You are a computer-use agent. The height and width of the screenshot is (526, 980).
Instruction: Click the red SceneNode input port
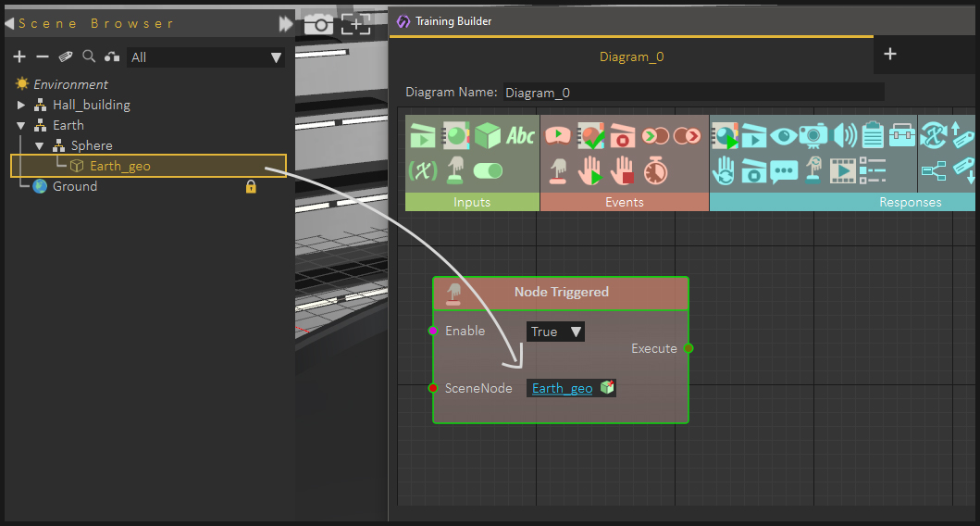432,388
